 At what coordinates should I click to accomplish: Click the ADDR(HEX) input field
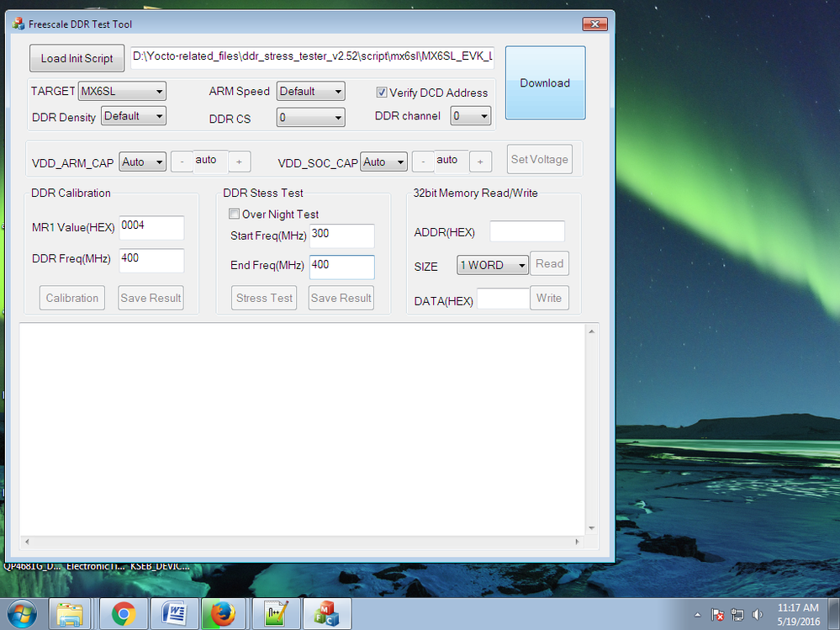pos(527,231)
